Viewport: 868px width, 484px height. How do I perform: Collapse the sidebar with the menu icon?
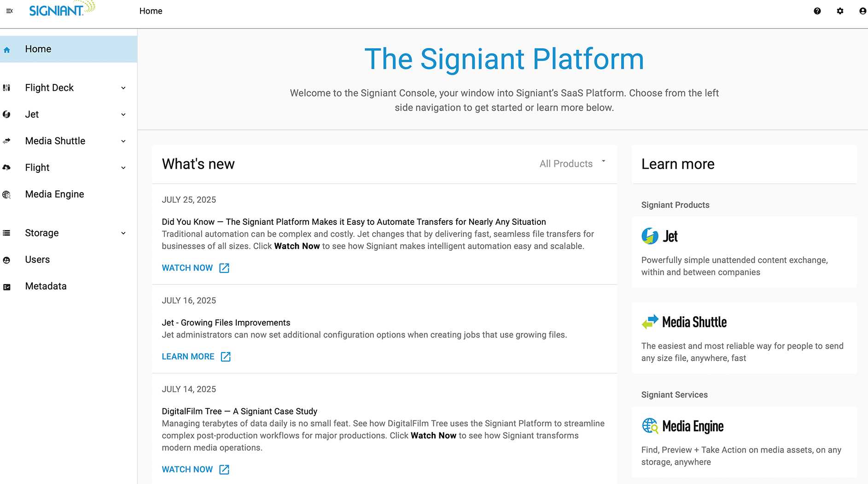(9, 11)
